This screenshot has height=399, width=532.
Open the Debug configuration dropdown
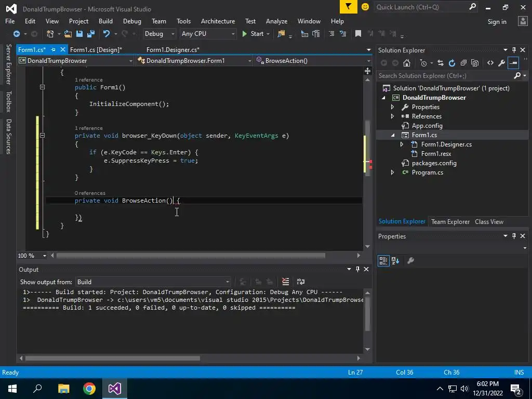point(159,34)
